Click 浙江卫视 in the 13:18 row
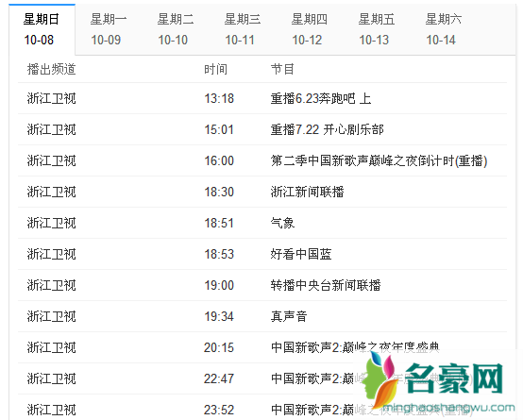Screen dimensions: 523x420 pyautogui.click(x=51, y=98)
